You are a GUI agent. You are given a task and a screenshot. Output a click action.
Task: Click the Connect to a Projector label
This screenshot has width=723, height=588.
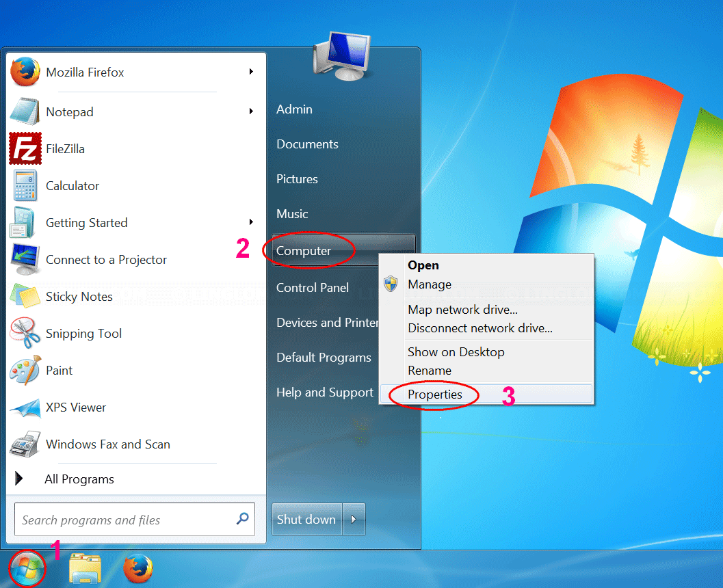click(106, 260)
